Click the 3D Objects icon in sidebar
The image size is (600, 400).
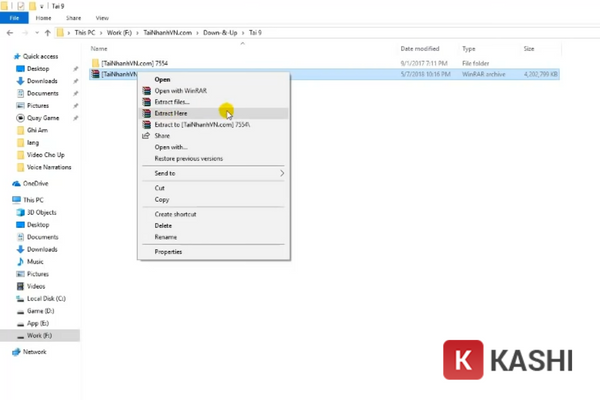(20, 212)
